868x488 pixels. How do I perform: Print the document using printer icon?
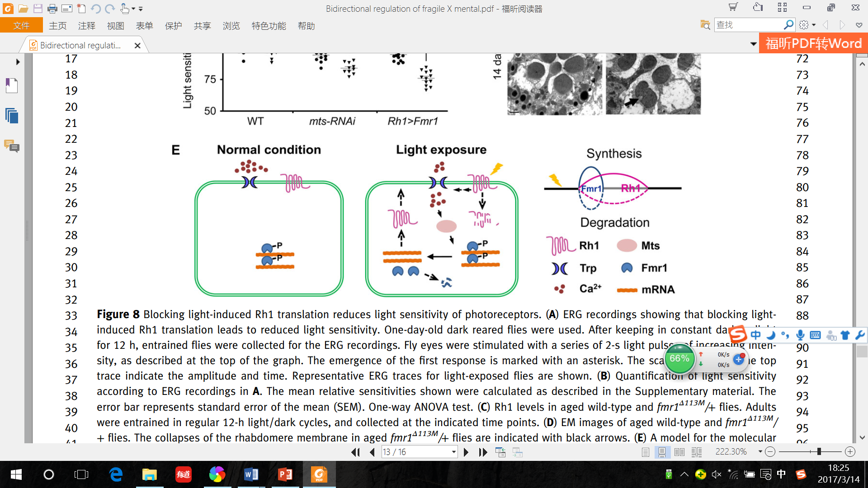tap(52, 9)
